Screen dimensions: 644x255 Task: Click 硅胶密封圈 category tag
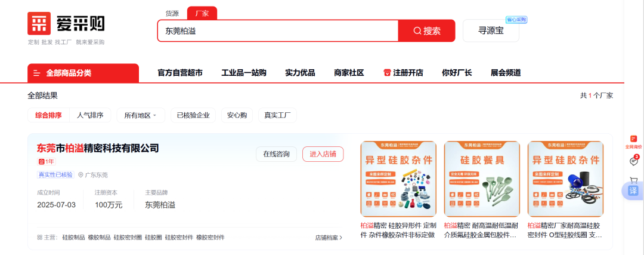pyautogui.click(x=128, y=238)
